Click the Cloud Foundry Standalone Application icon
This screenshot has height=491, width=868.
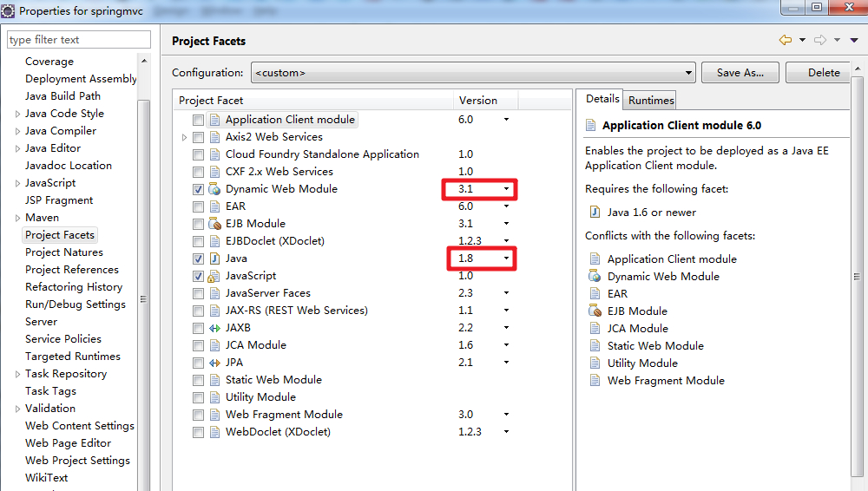tap(214, 154)
